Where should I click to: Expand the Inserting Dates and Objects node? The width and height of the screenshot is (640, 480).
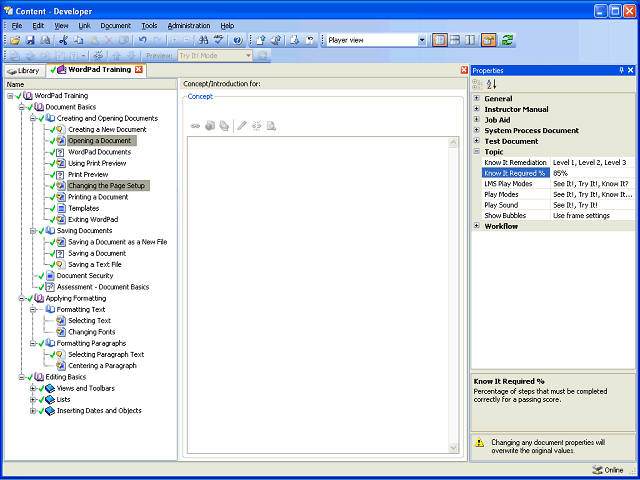click(x=33, y=411)
